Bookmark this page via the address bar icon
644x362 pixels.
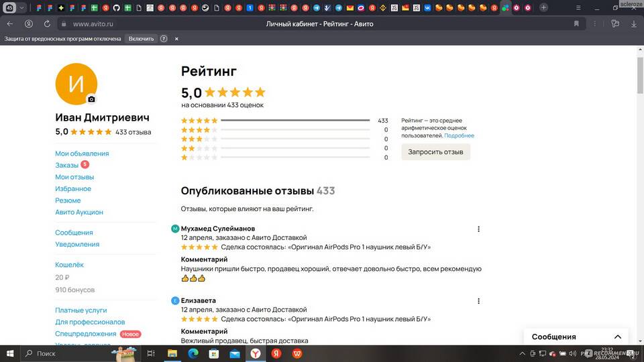click(576, 23)
